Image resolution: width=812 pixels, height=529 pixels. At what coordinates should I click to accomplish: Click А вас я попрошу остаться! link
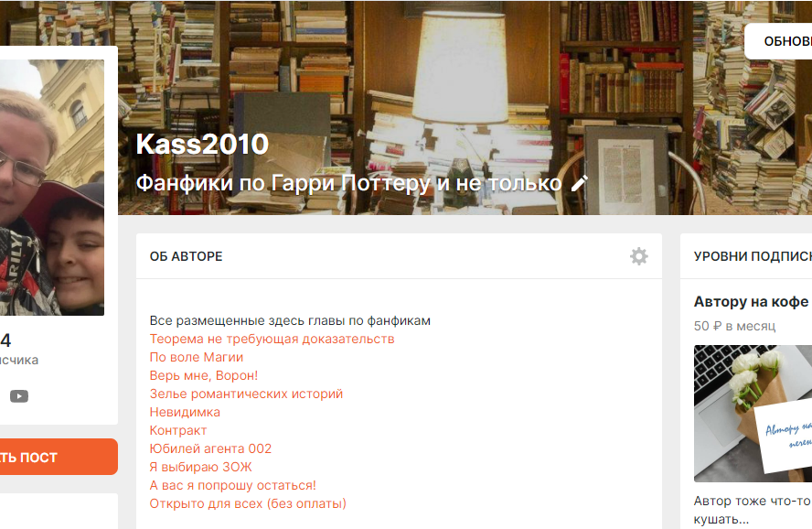pos(232,485)
